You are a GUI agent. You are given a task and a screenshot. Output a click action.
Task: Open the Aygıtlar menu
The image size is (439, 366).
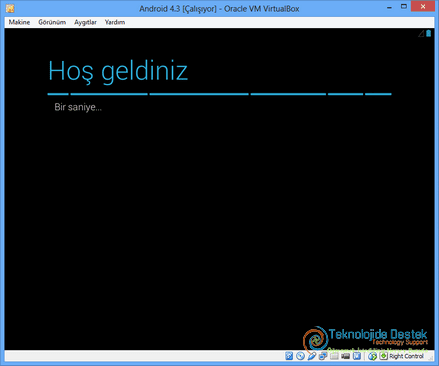pyautogui.click(x=85, y=22)
